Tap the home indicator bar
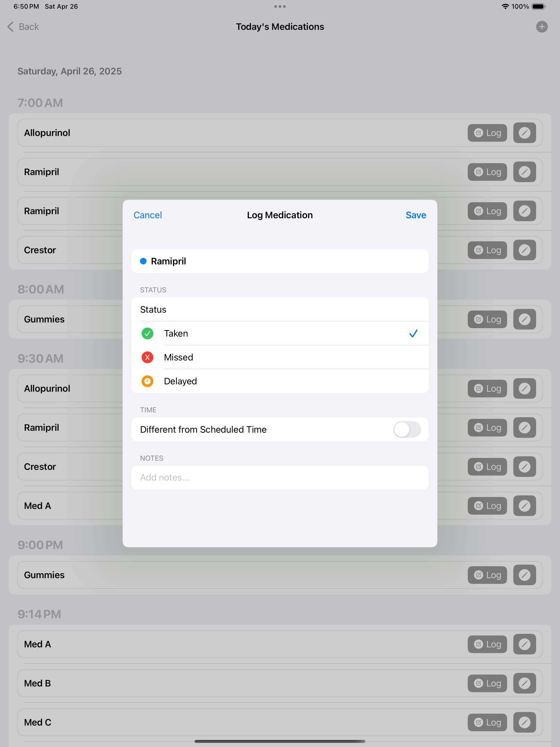Viewport: 560px width, 747px height. point(280,741)
